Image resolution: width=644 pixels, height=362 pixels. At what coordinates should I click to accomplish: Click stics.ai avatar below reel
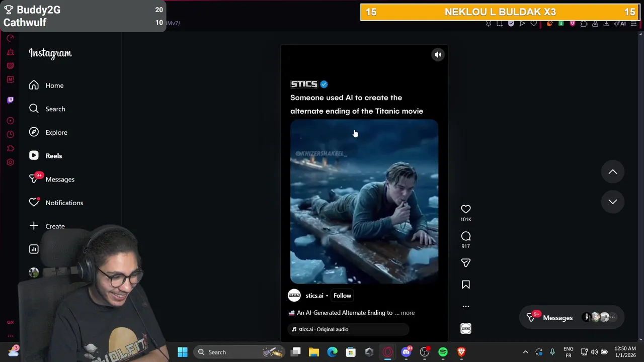point(294,296)
